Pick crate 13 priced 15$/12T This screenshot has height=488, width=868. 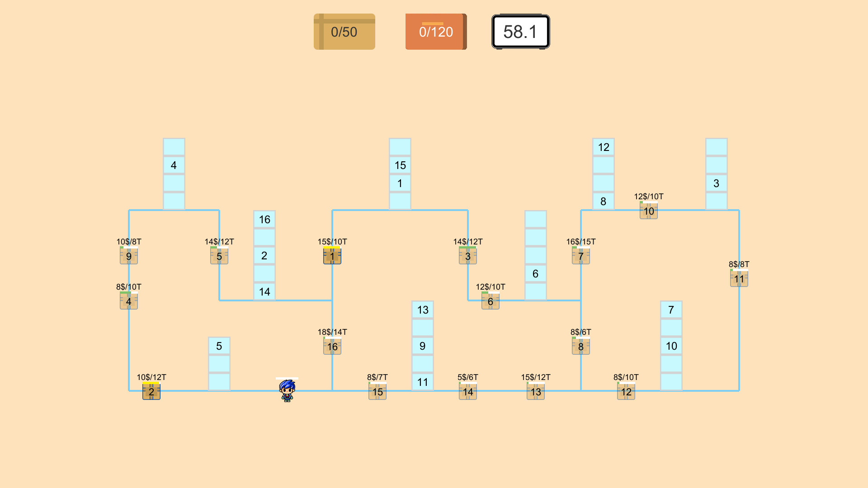tap(536, 392)
